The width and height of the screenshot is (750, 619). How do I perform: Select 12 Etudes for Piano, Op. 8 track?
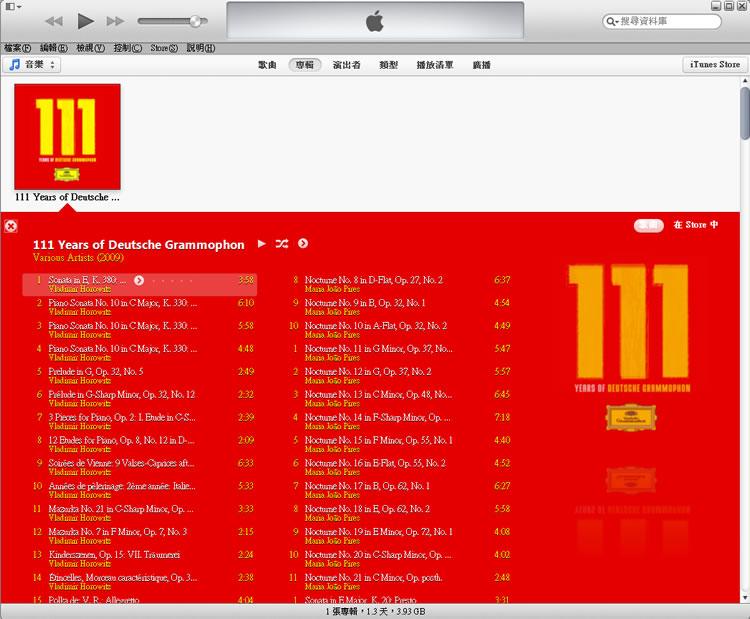tap(140, 444)
